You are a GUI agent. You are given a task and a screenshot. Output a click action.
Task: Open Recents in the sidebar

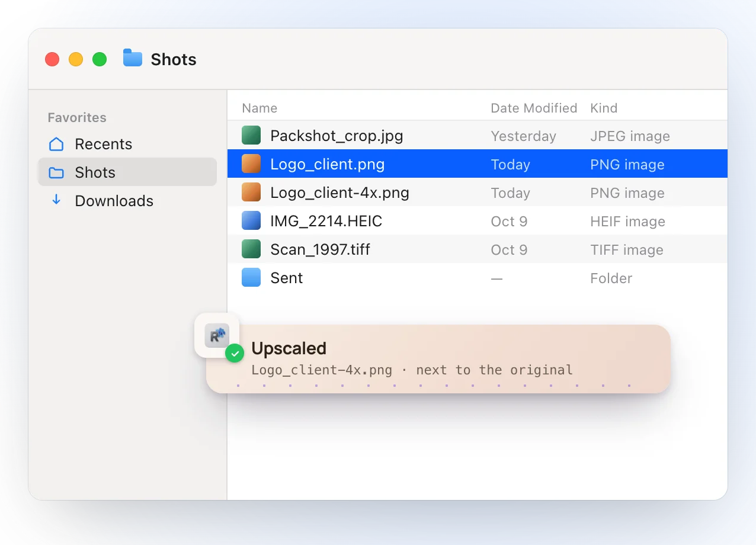click(127, 144)
